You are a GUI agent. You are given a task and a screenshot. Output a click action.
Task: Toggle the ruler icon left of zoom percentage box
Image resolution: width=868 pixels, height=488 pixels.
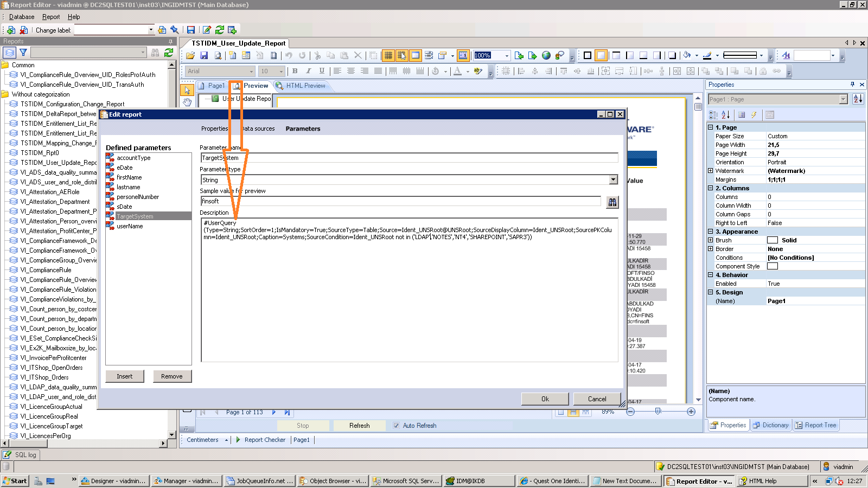[463, 55]
